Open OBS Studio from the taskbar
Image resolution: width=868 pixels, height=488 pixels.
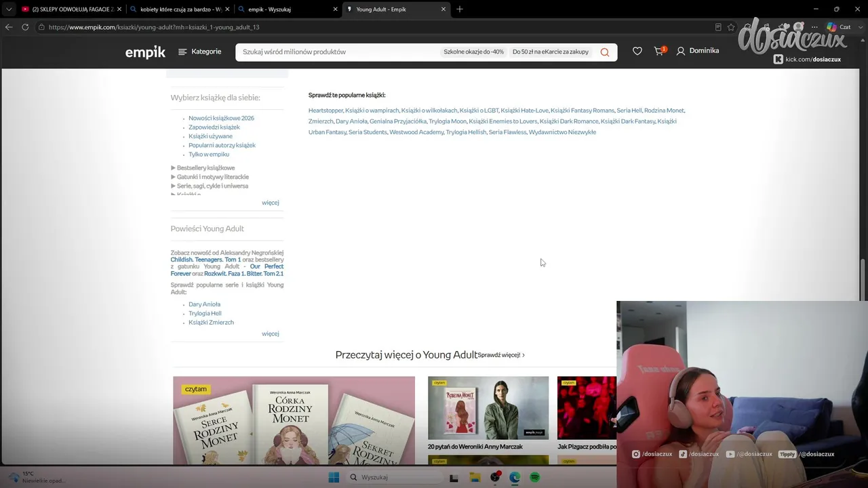click(495, 477)
